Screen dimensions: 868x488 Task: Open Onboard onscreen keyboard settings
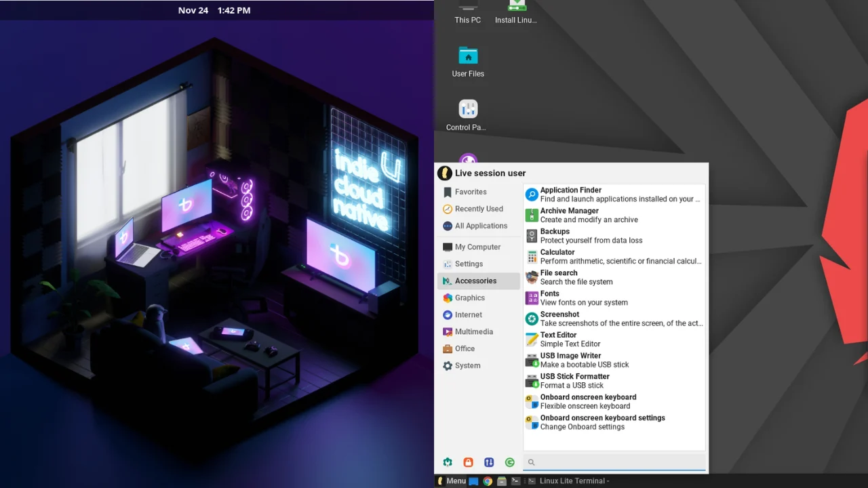coord(614,422)
